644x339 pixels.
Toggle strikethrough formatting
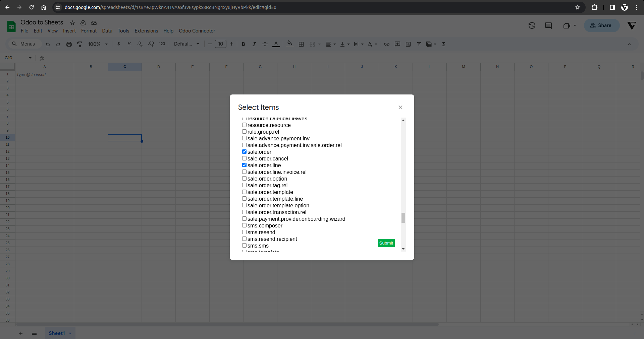point(265,44)
